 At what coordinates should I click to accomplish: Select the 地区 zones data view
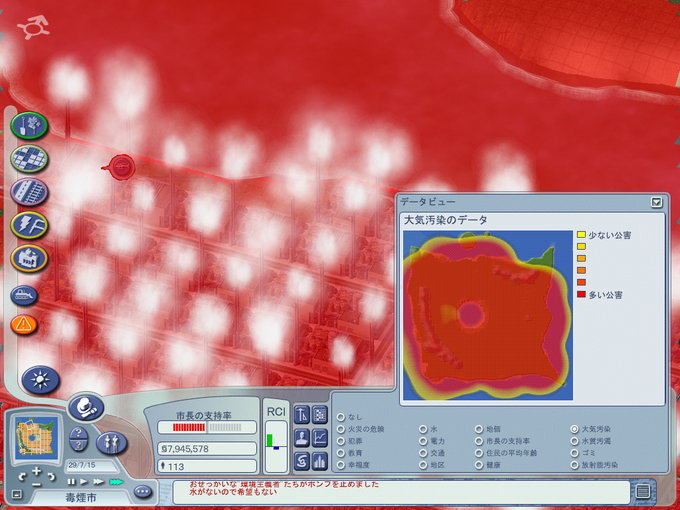(x=423, y=465)
